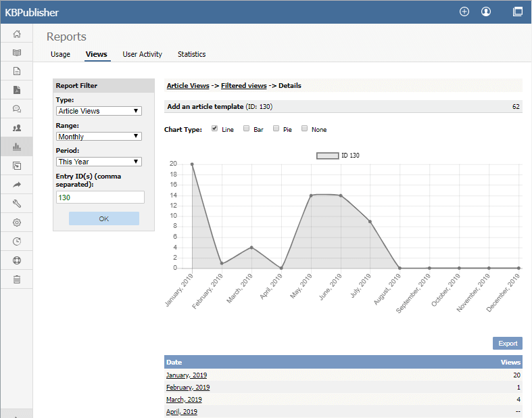
Task: Open the Range dropdown showing Monthly
Action: click(99, 137)
